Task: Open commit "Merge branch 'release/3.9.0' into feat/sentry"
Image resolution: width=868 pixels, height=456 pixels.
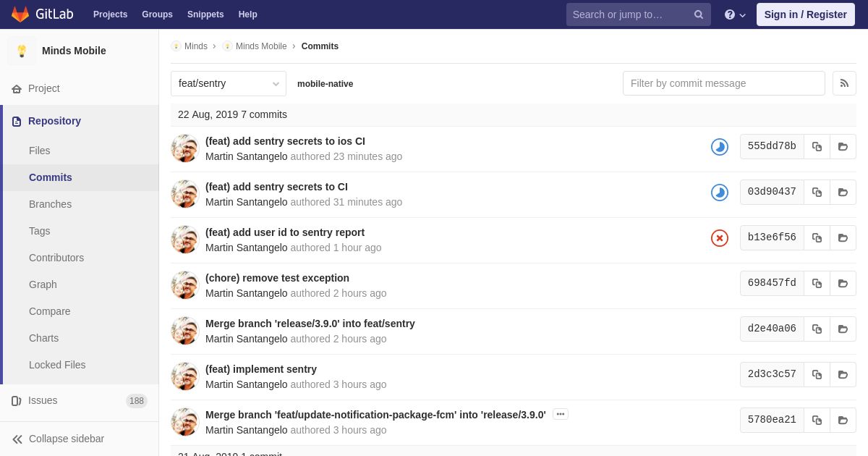Action: click(x=310, y=324)
